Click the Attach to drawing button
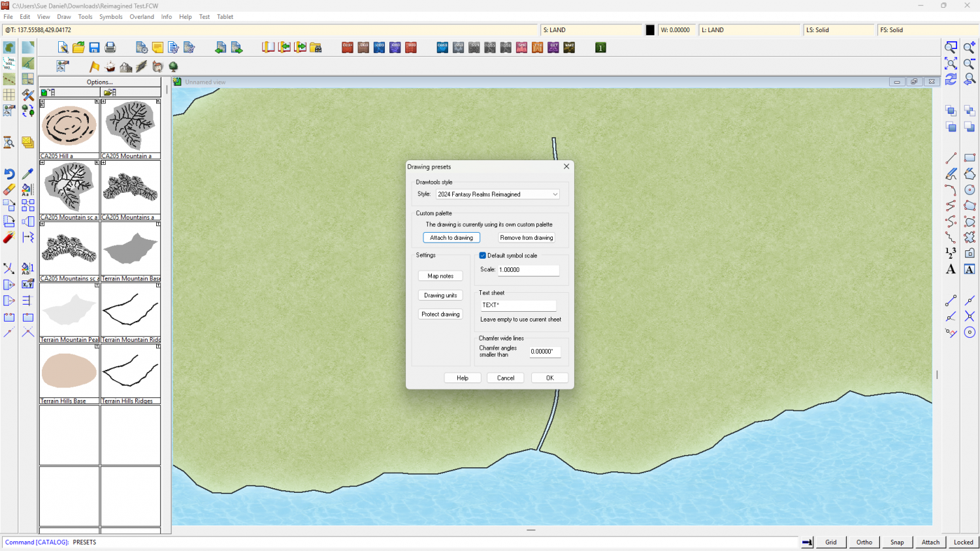Screen dimensions: 980x551 [451, 238]
